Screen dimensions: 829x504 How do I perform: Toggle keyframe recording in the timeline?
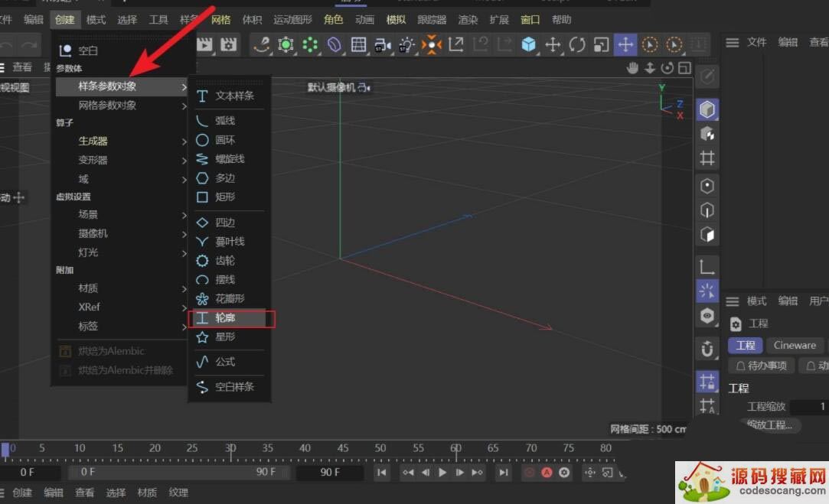(528, 473)
